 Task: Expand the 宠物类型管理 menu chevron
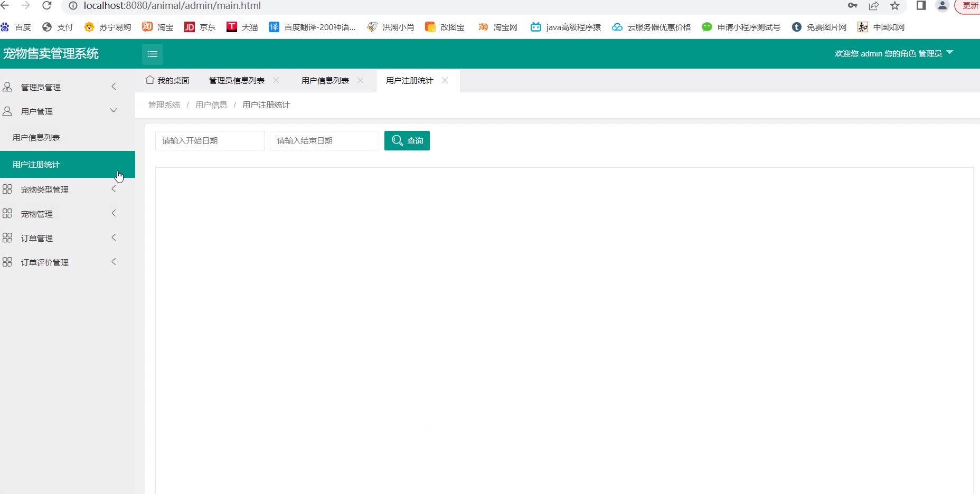114,189
